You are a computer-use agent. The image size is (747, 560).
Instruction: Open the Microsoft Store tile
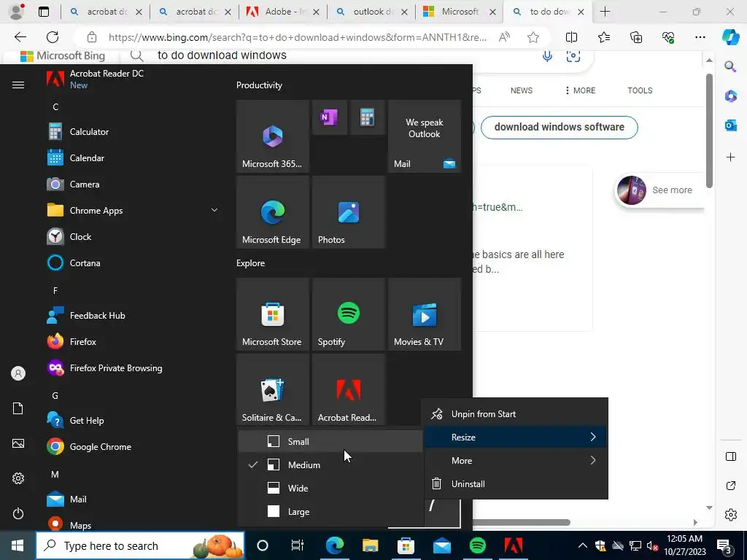(x=273, y=314)
